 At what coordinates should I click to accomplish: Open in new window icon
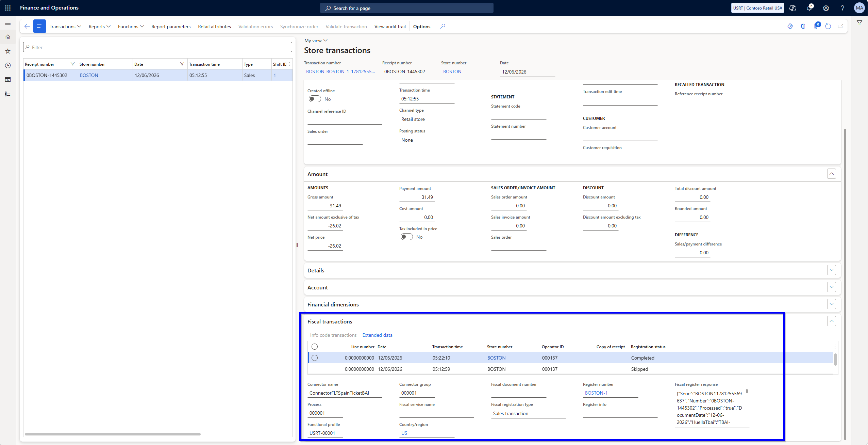tap(840, 26)
